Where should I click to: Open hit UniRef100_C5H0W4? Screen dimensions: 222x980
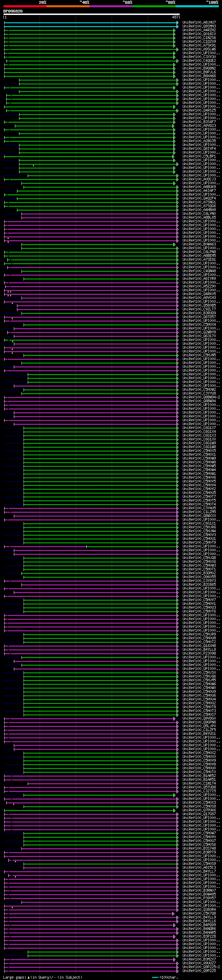tap(199, 470)
